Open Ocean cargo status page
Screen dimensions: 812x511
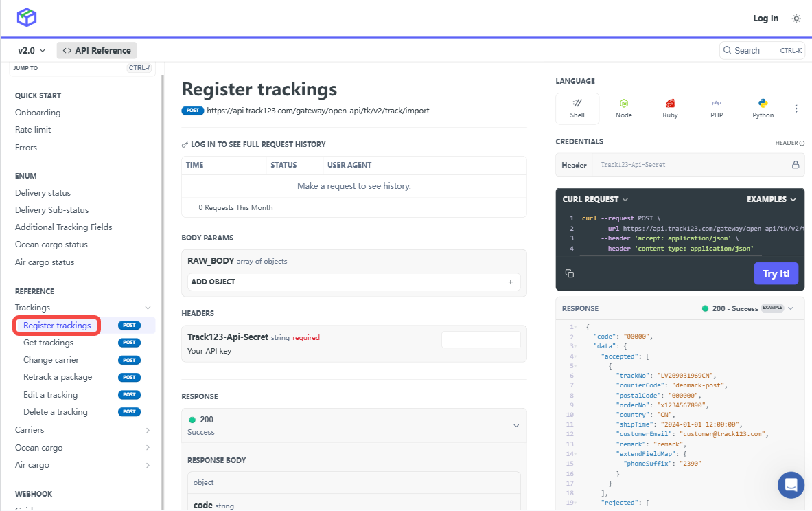(x=51, y=245)
